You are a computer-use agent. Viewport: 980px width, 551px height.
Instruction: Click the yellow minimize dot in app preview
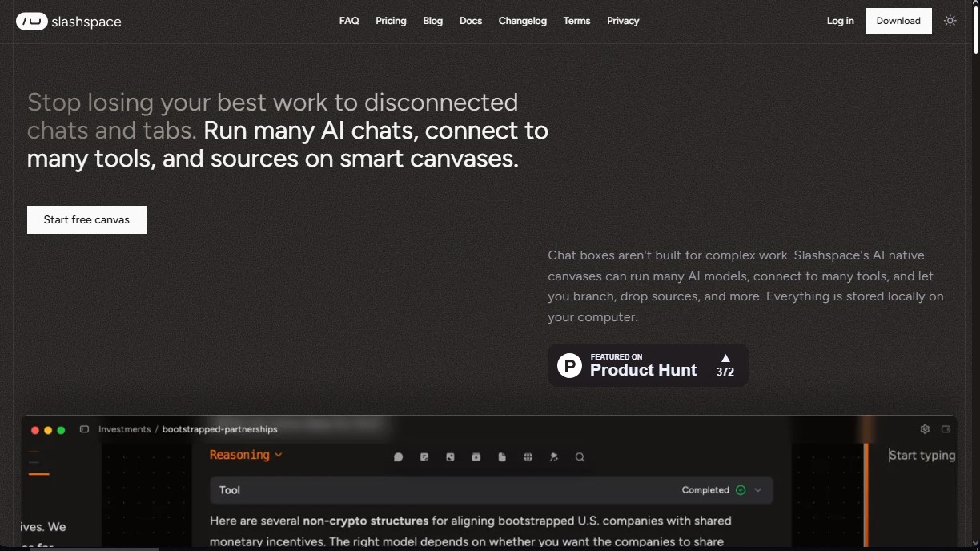[48, 430]
